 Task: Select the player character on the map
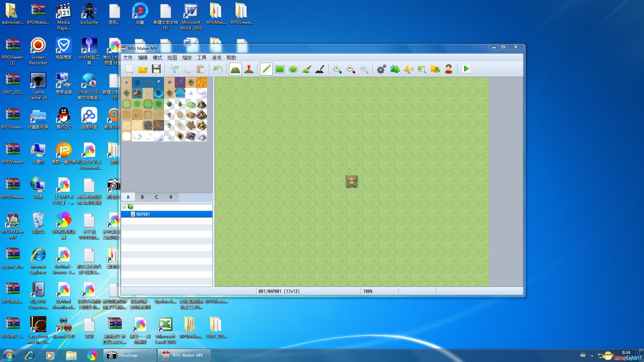(x=352, y=182)
